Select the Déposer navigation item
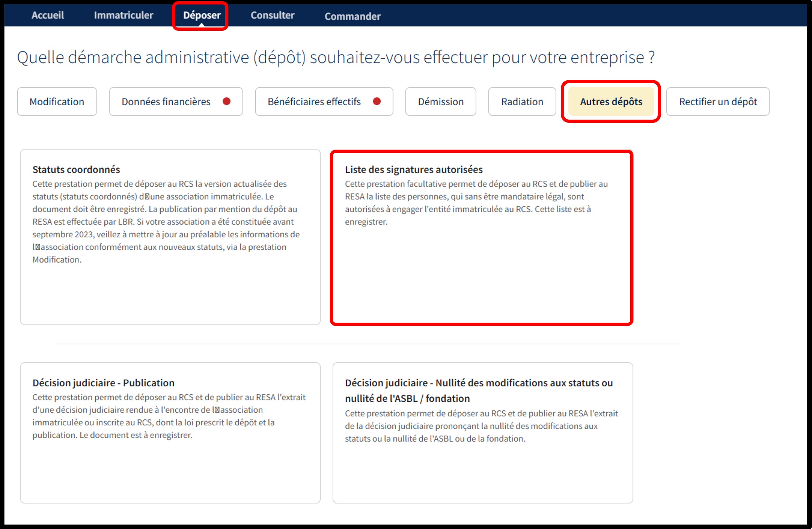 tap(202, 15)
